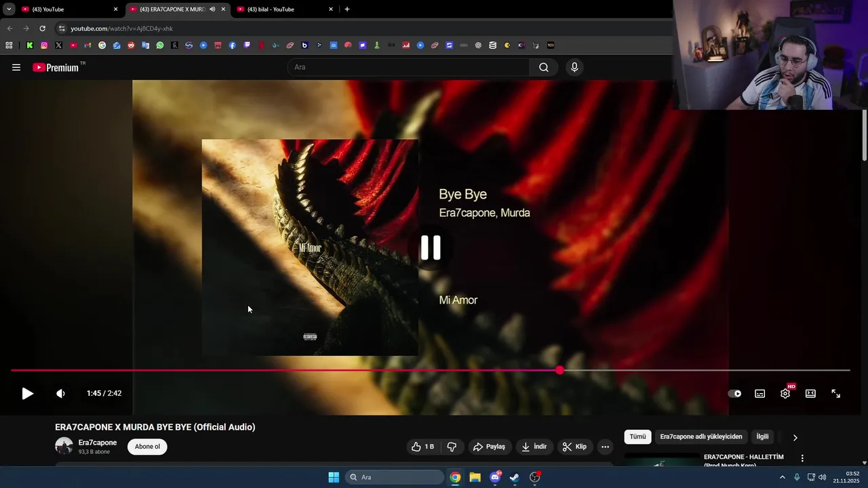This screenshot has width=868, height=488.
Task: Show hidden system tray icons
Action: (x=782, y=477)
